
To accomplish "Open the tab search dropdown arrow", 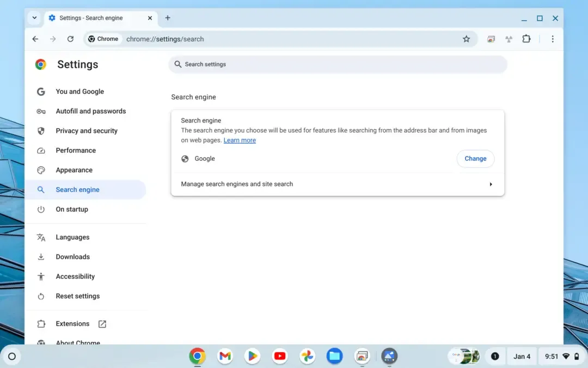I will click(34, 17).
